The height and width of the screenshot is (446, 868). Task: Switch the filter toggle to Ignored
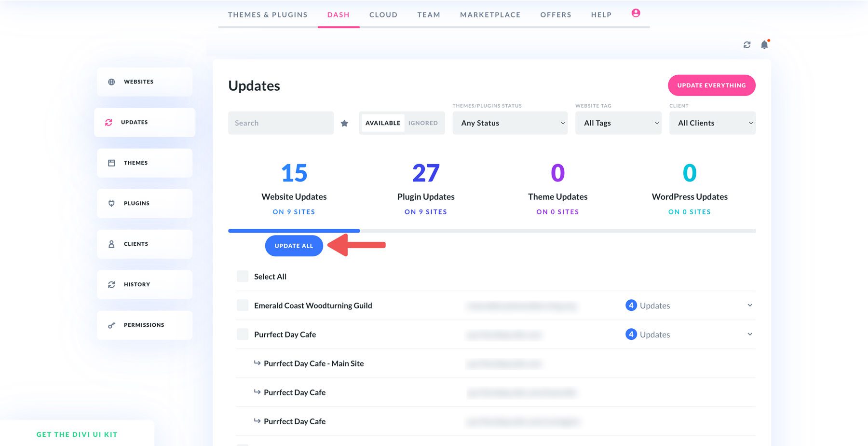click(x=423, y=123)
